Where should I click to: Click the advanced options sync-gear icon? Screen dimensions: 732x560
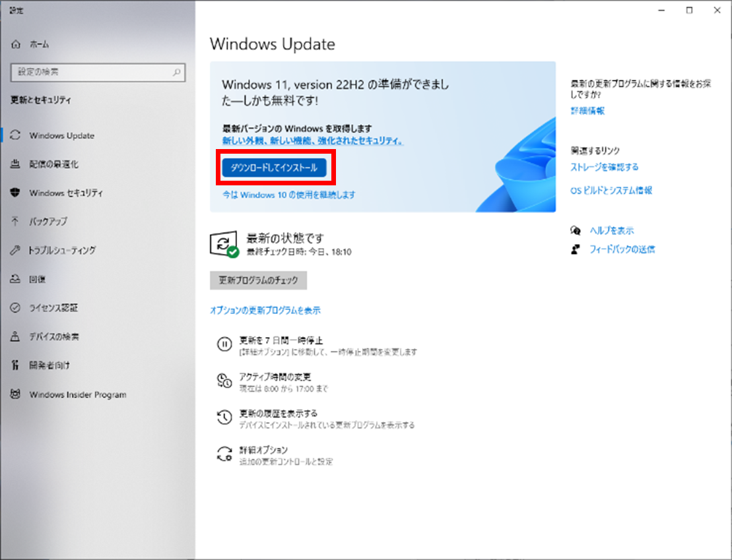click(x=224, y=454)
